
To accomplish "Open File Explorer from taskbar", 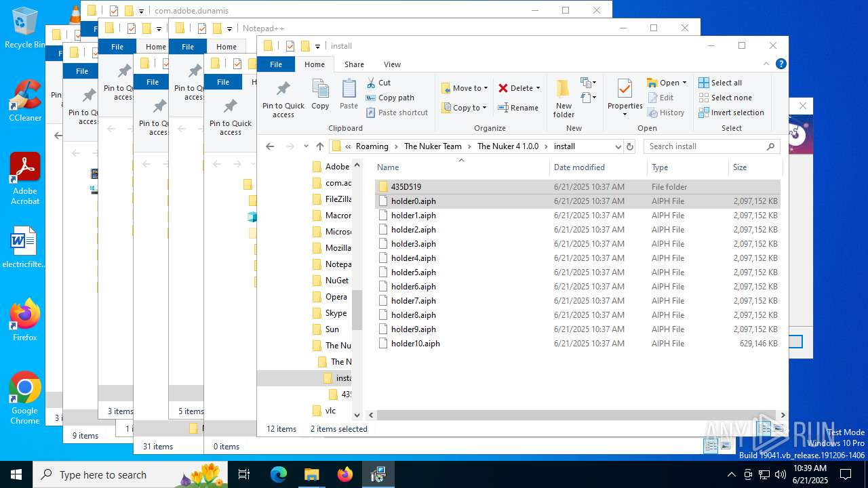I will [311, 474].
